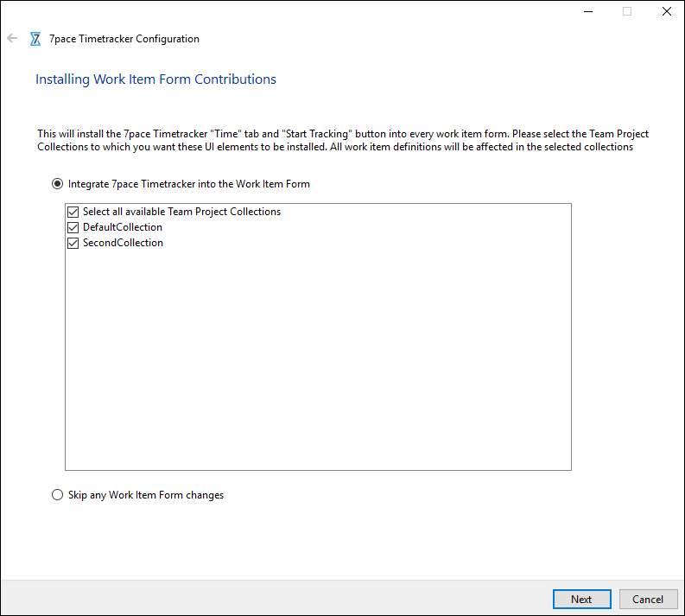Select Integrate 7pace Timetracker into Work Item Form

57,184
